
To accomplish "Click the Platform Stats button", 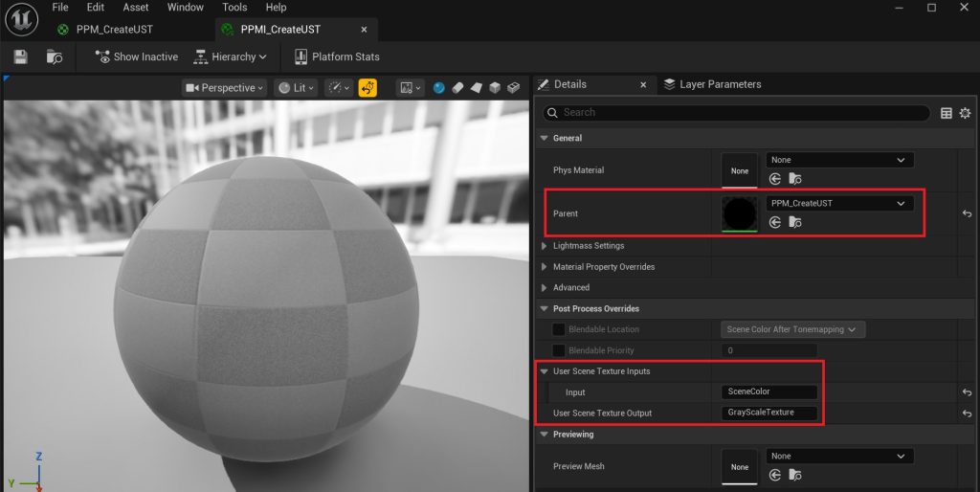I will point(337,57).
